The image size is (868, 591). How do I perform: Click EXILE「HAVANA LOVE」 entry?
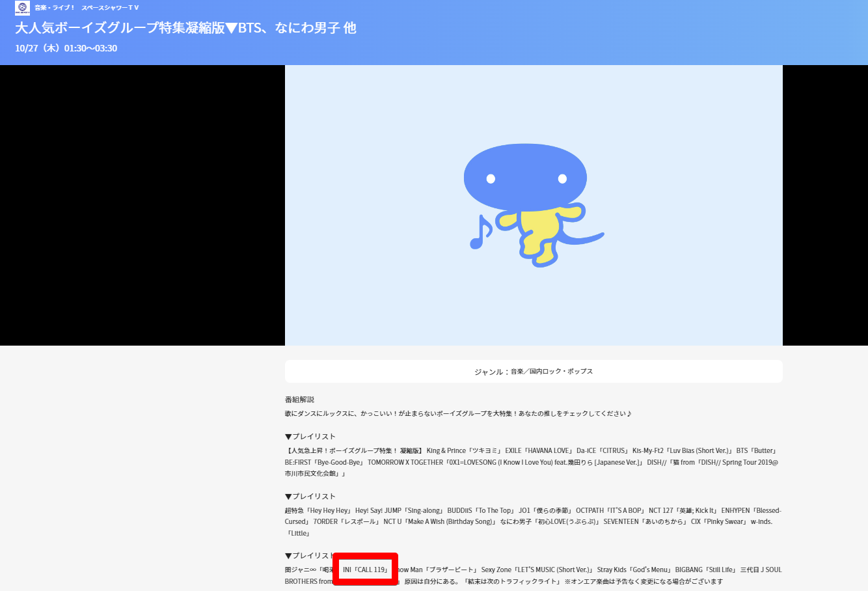pos(539,451)
